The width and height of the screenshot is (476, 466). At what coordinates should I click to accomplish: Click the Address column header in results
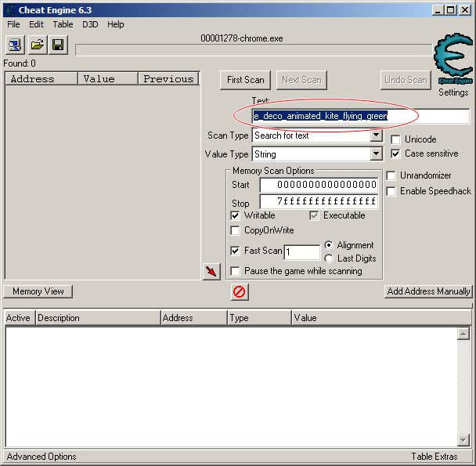(41, 79)
